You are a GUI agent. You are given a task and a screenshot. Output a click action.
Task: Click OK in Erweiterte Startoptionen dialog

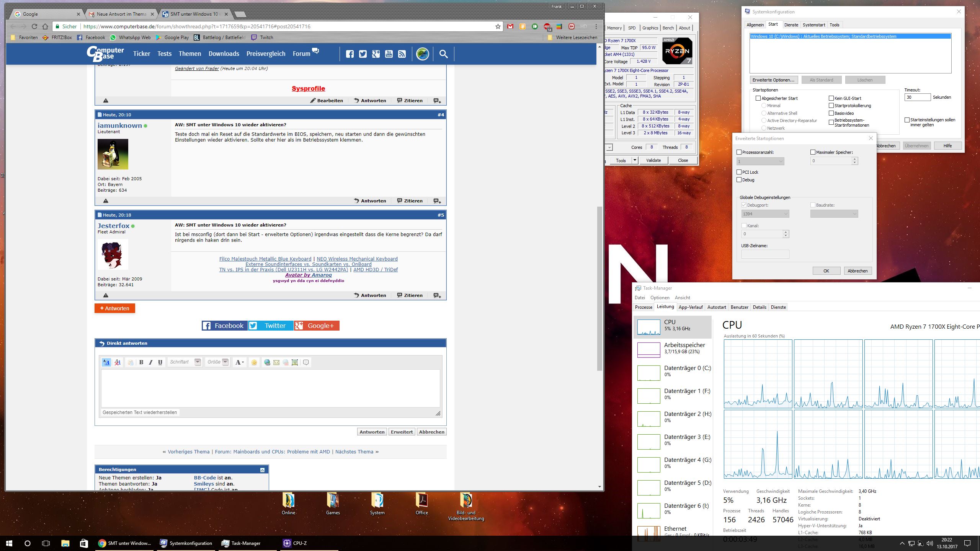click(826, 271)
